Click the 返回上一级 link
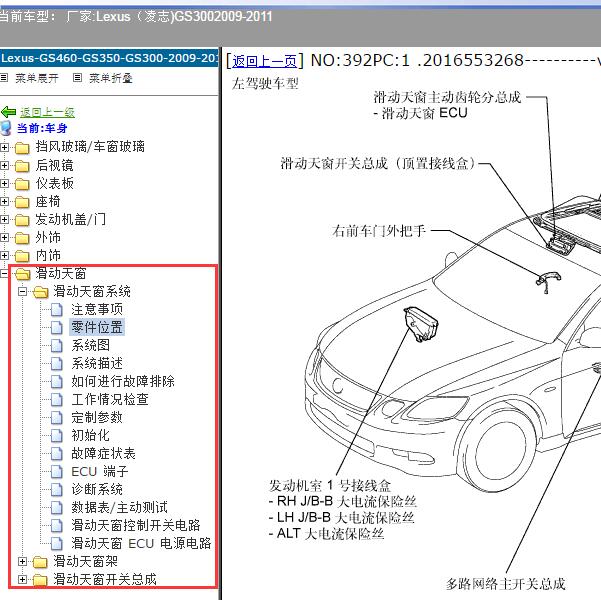The height and width of the screenshot is (600, 601). coord(47,112)
